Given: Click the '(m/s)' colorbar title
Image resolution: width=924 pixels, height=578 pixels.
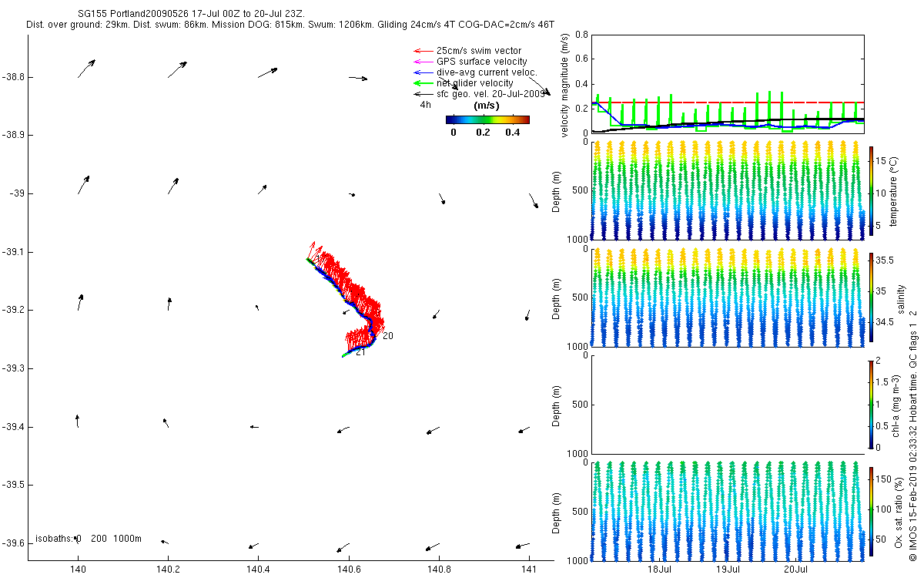Looking at the screenshot, I should tap(487, 105).
